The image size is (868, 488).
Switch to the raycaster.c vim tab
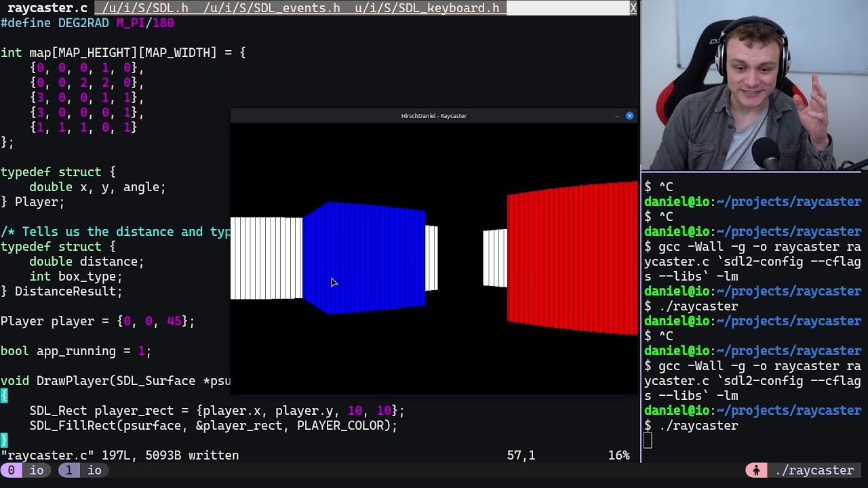[x=47, y=8]
